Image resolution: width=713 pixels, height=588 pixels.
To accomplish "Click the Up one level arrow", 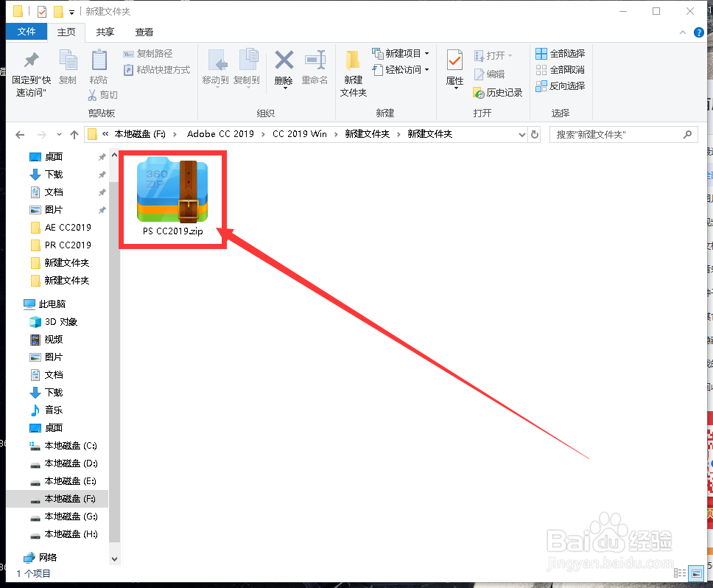I will click(74, 135).
